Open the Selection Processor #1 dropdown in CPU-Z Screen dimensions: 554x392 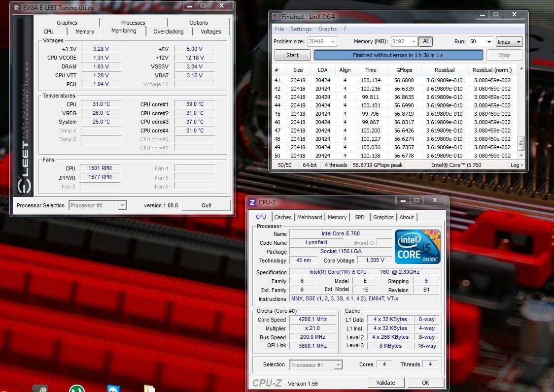click(338, 365)
